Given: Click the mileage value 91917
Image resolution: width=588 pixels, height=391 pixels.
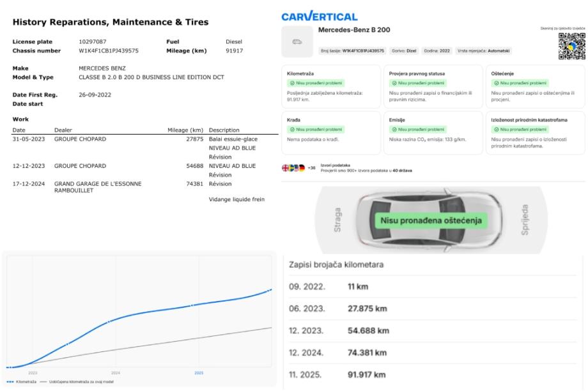Looking at the screenshot, I should 234,51.
